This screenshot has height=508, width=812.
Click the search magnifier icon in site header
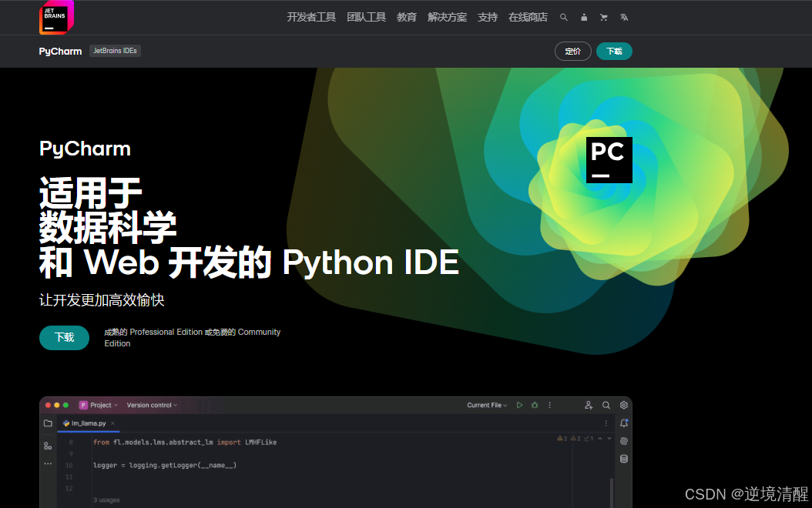563,17
